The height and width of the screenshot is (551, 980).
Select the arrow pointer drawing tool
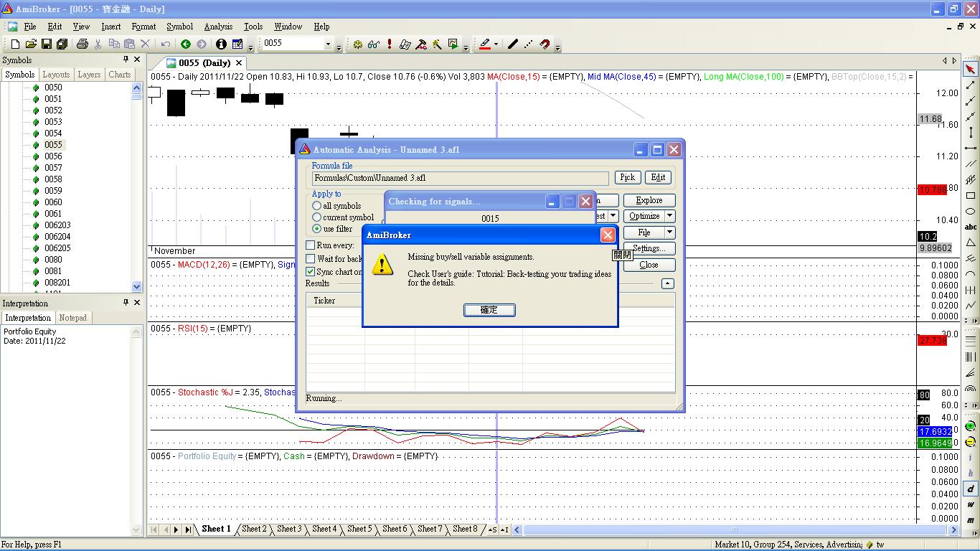click(971, 70)
